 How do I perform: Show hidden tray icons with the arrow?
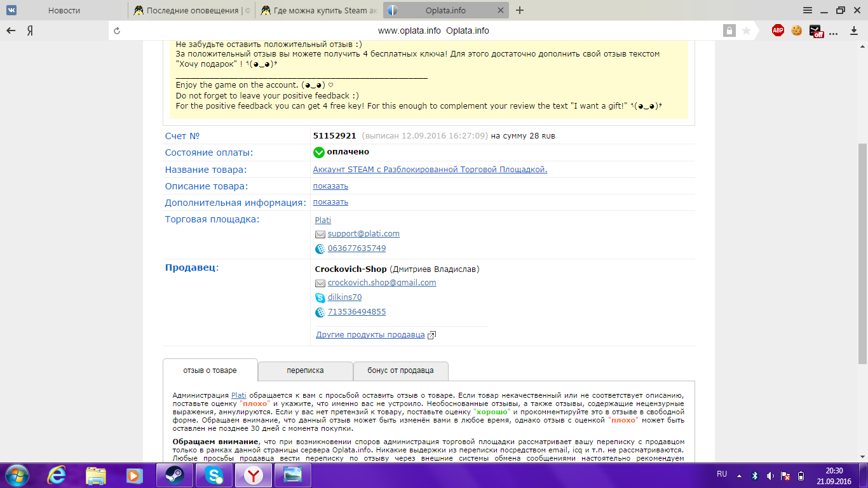[739, 475]
